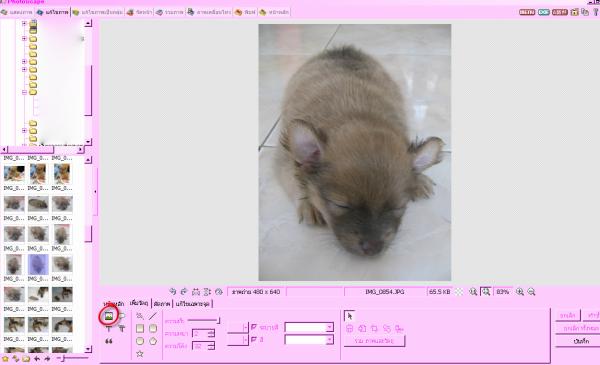Expand the top folder in the tree
This screenshot has width=600, height=365.
(24, 23)
